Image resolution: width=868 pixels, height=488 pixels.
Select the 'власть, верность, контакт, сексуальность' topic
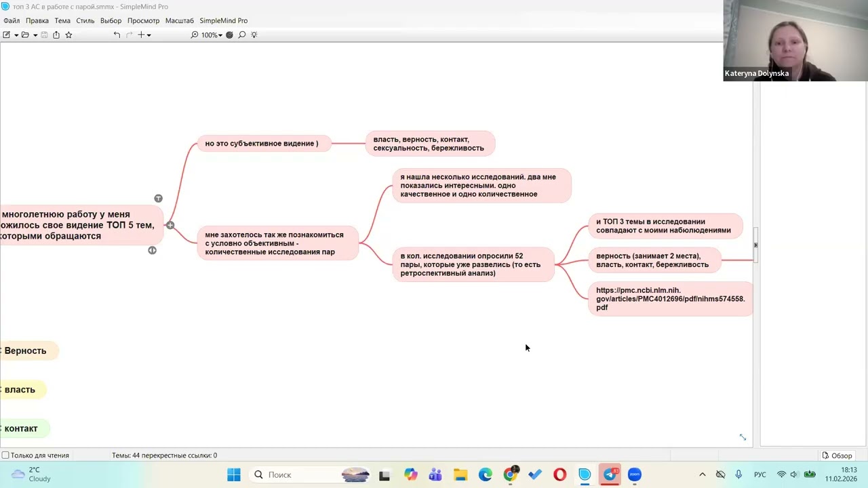tap(431, 144)
